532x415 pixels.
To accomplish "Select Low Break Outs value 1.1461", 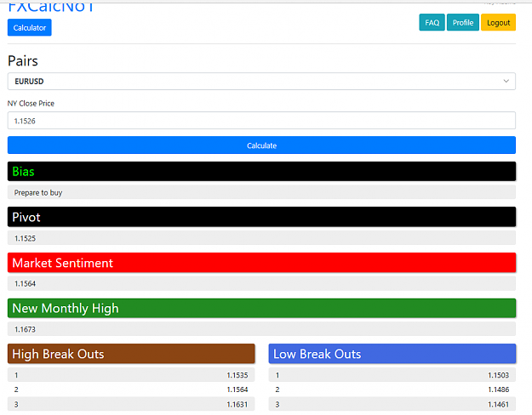I will pyautogui.click(x=499, y=404).
